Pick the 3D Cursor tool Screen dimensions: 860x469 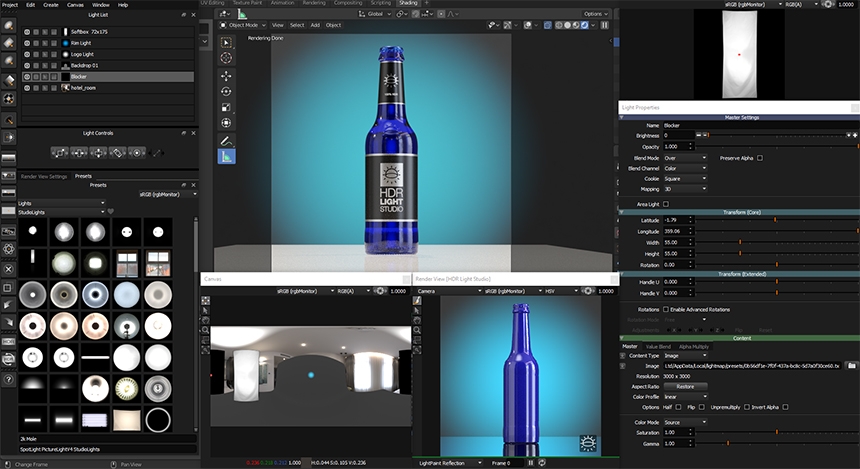point(226,58)
